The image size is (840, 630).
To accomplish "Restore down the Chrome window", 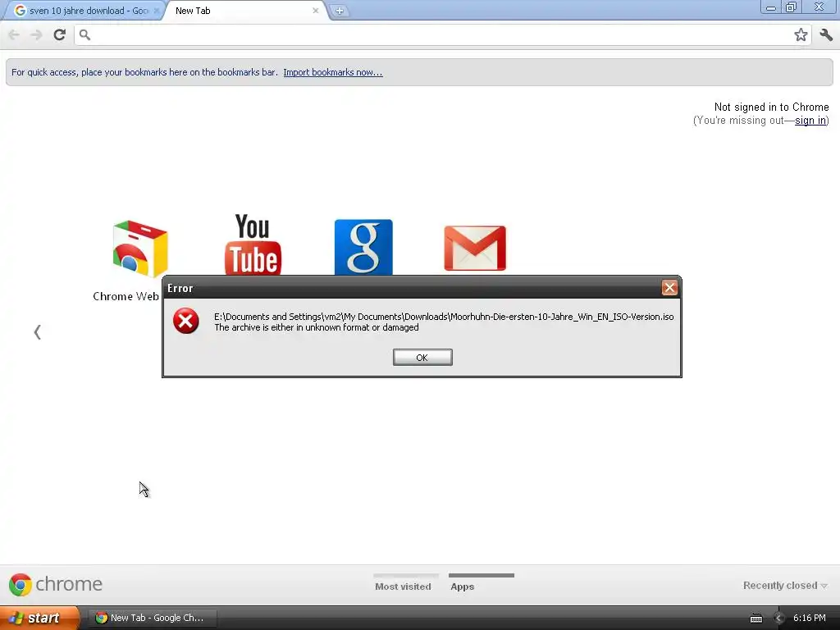I will [792, 7].
